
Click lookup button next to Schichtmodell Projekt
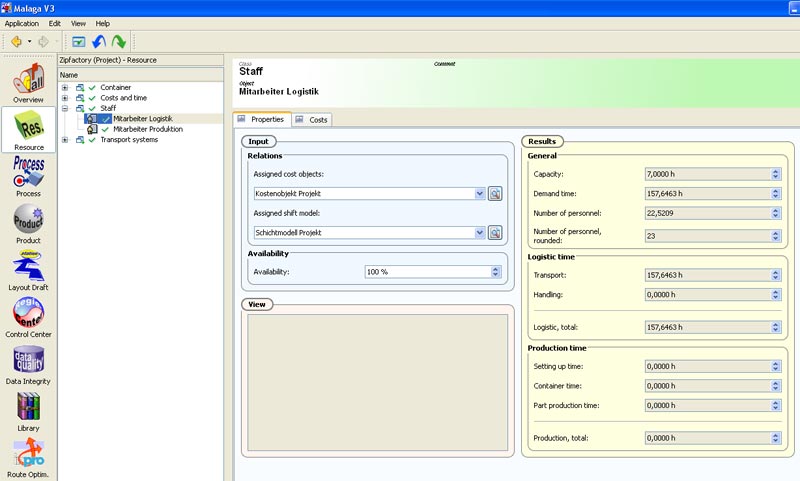click(495, 233)
